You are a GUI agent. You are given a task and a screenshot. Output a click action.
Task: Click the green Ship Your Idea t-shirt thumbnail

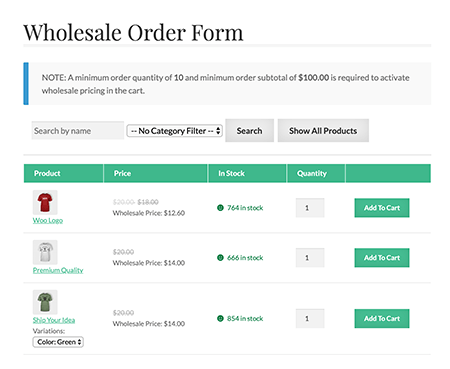45,302
